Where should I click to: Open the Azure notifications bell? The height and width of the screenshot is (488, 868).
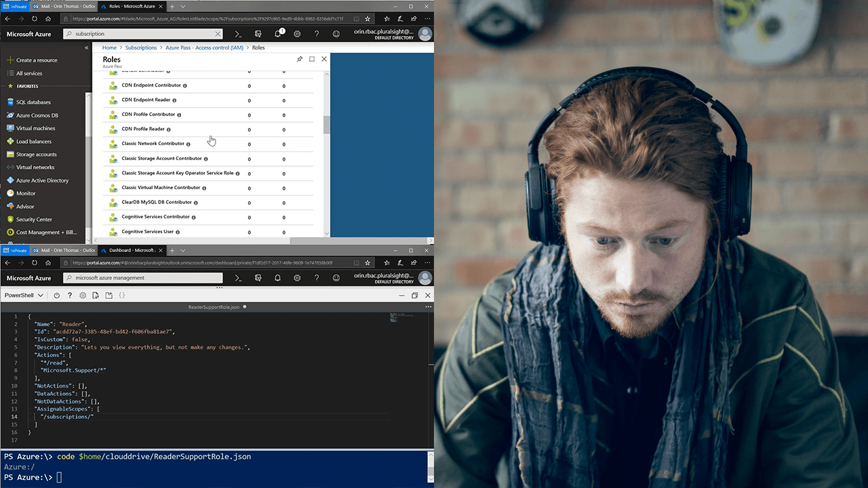[277, 33]
